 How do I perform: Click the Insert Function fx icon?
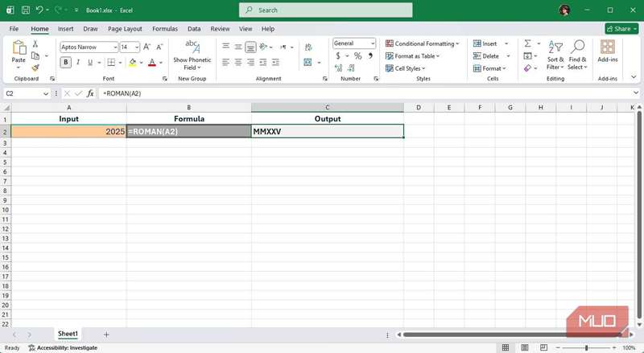89,93
